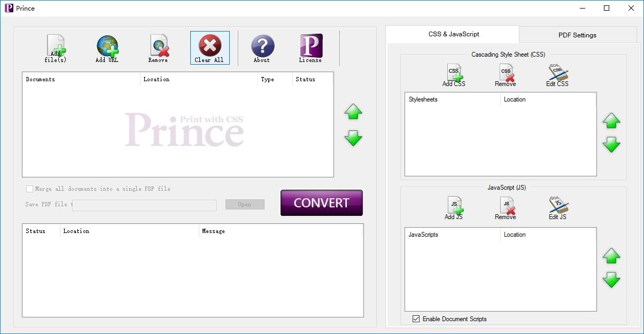Image resolution: width=644 pixels, height=334 pixels.
Task: Click the Add JS icon
Action: pyautogui.click(x=454, y=208)
